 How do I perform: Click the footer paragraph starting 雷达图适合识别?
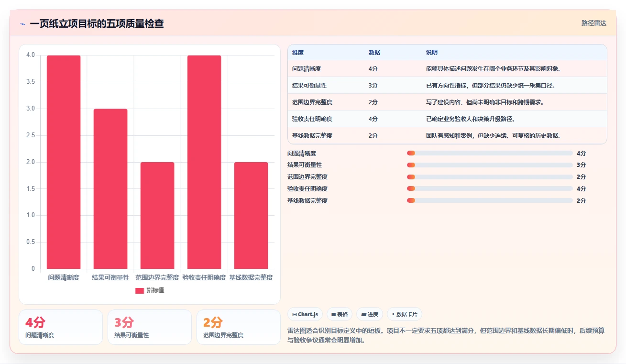[446, 335]
